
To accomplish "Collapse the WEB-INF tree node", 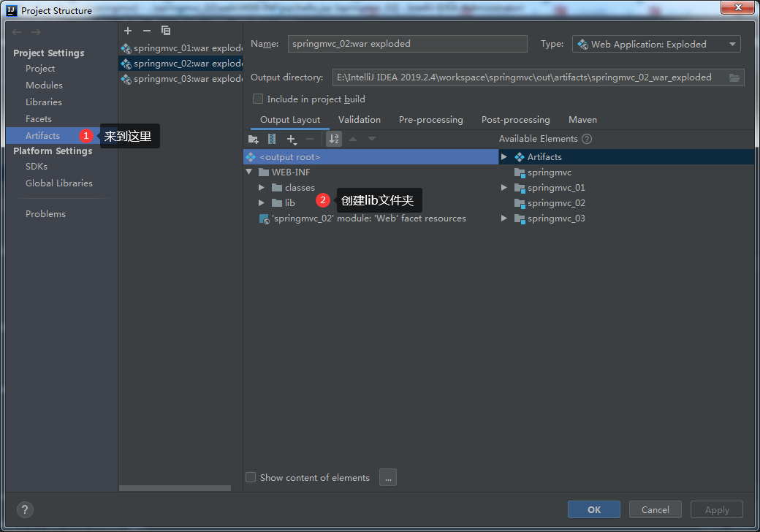I will pyautogui.click(x=249, y=172).
